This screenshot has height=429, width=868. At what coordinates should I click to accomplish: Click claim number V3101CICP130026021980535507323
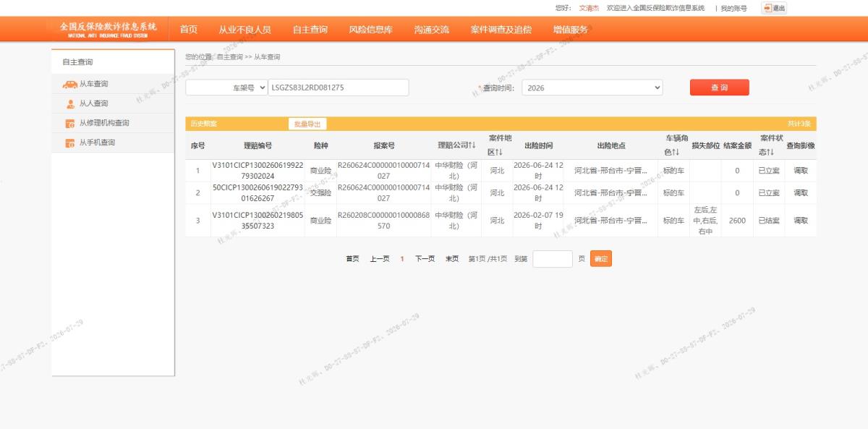coord(258,221)
